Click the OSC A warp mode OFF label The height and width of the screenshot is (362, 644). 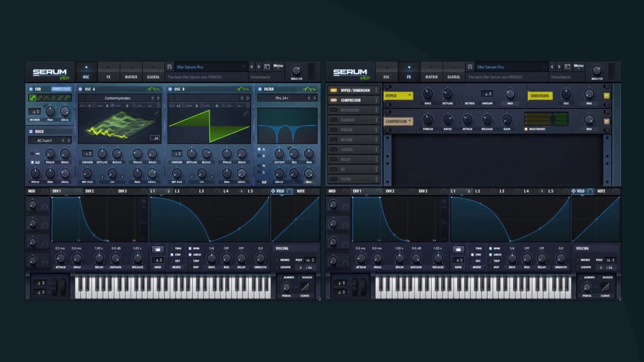tap(112, 182)
